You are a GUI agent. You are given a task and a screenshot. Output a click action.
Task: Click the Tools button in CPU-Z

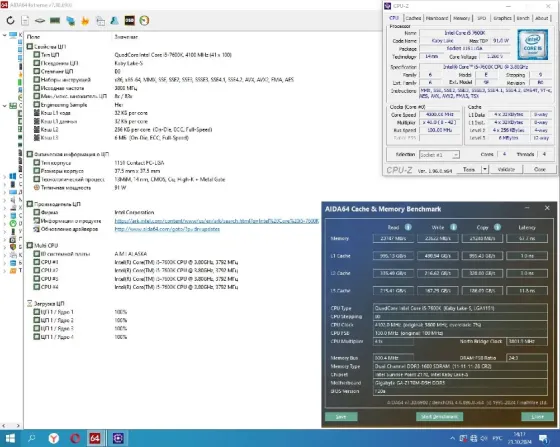(469, 169)
